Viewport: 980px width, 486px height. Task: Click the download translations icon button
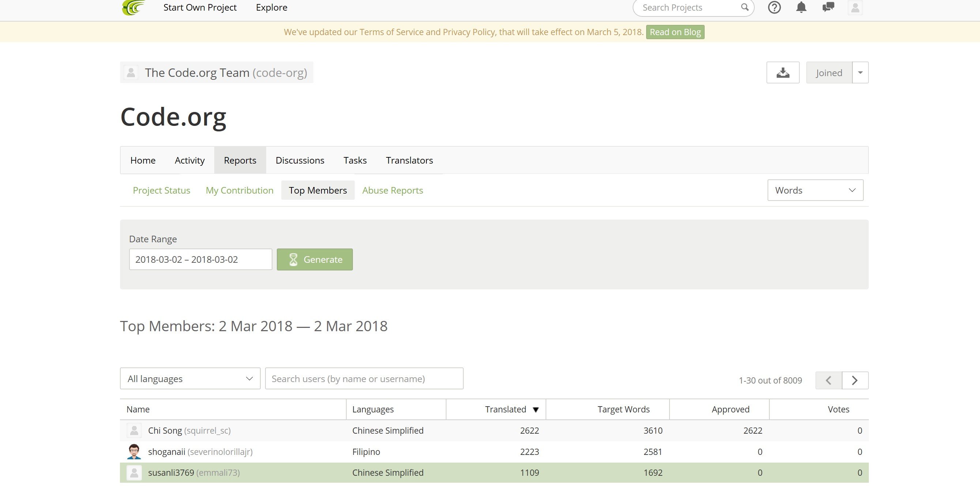[783, 72]
